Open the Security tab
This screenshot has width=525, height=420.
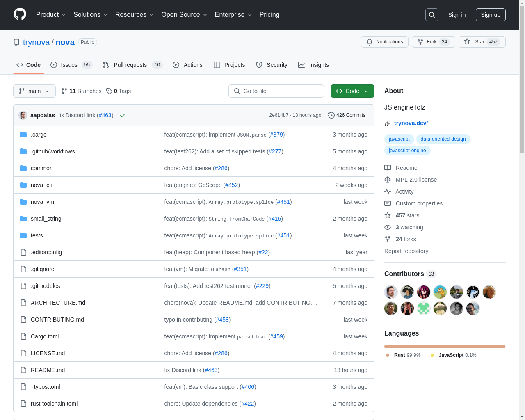pos(272,65)
